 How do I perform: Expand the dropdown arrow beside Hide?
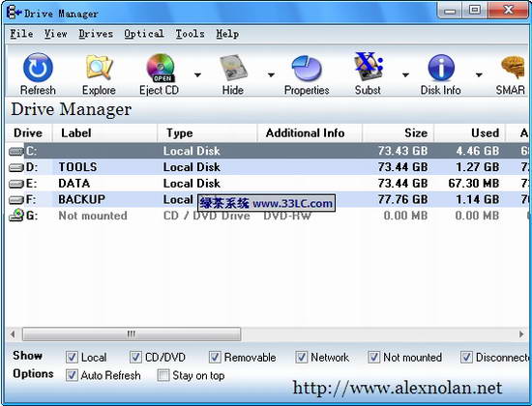point(271,74)
